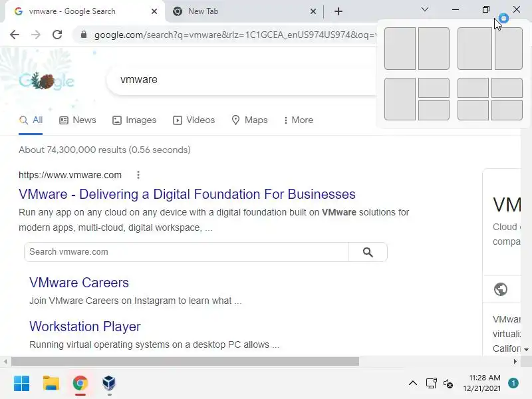Image resolution: width=532 pixels, height=399 pixels.
Task: Open the Windows Start menu
Action: 22,384
